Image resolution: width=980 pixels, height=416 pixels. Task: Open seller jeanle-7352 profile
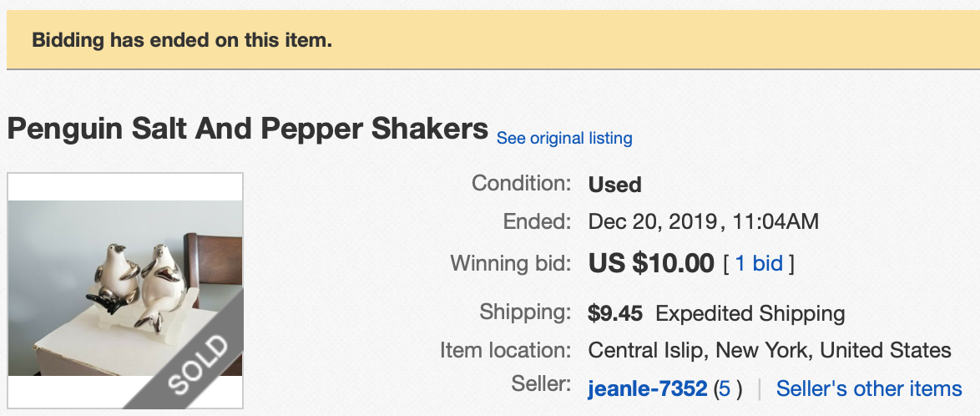coord(648,388)
